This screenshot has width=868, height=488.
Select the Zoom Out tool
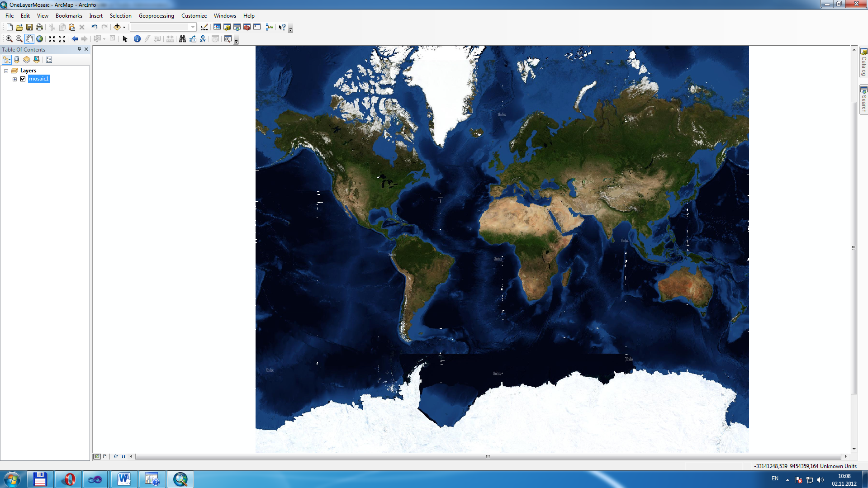[x=19, y=39]
